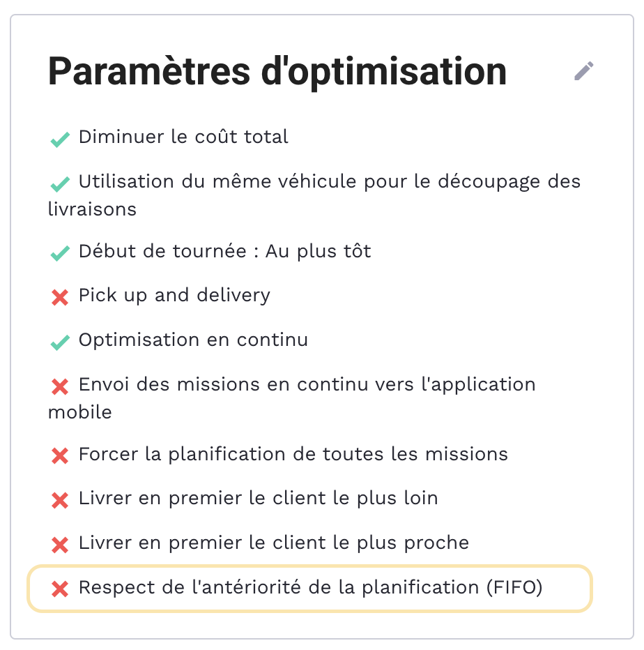Screen dimensions: 644x650
Task: Click the red cross for client le plus proche
Action: (x=60, y=545)
